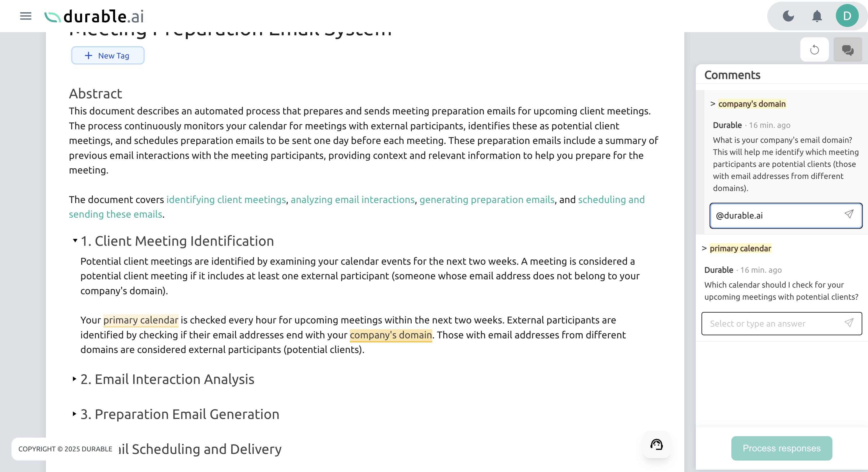This screenshot has height=472, width=868.
Task: Toggle the comments panel icon
Action: click(847, 50)
